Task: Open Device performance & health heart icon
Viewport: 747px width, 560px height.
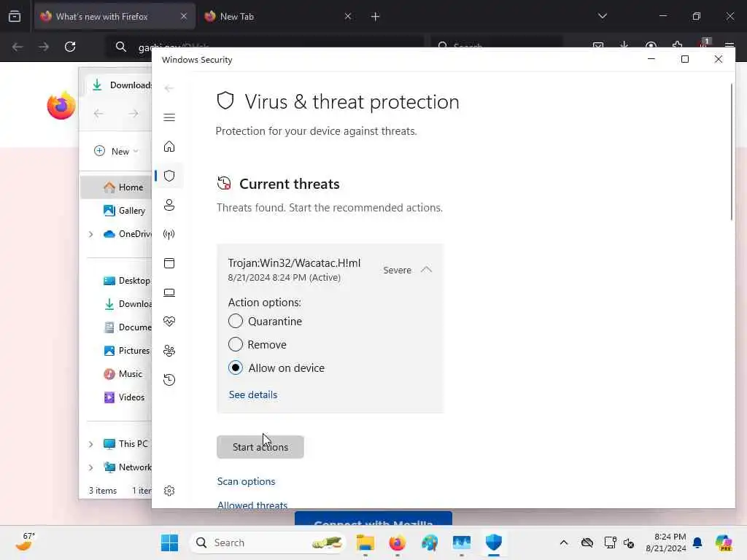Action: tap(169, 322)
